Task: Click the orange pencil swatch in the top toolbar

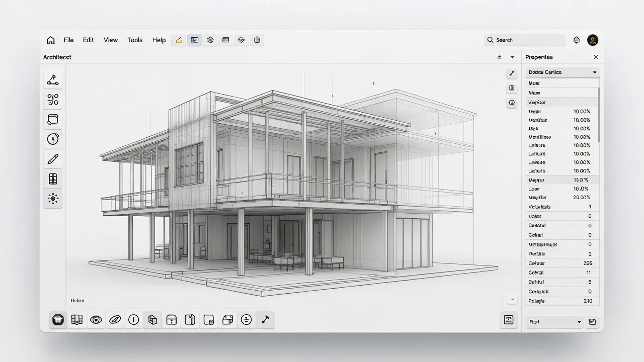Action: coord(179,40)
